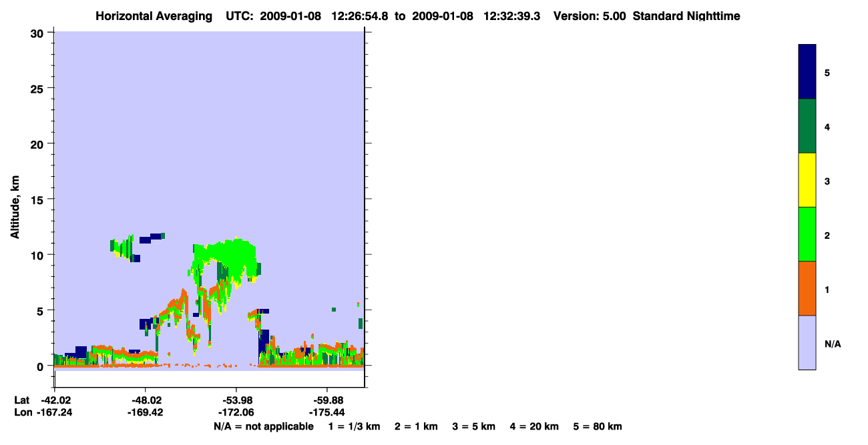The height and width of the screenshot is (445, 868).
Task: Click the y-axis tick label 30
Action: (39, 33)
